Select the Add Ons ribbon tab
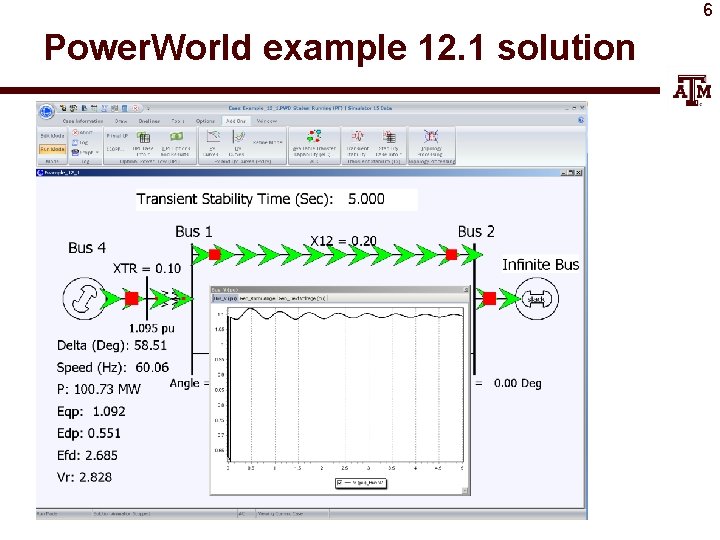The image size is (720, 540). (x=236, y=121)
